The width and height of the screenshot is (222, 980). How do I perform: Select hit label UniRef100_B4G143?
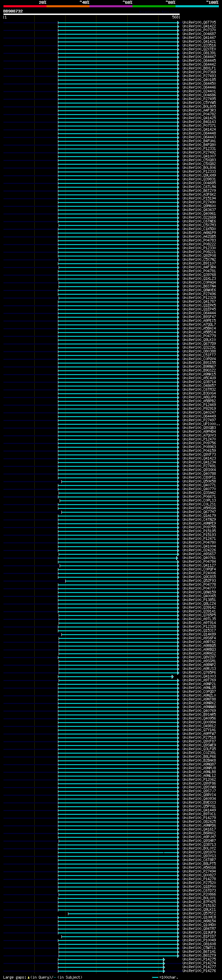click(199, 122)
